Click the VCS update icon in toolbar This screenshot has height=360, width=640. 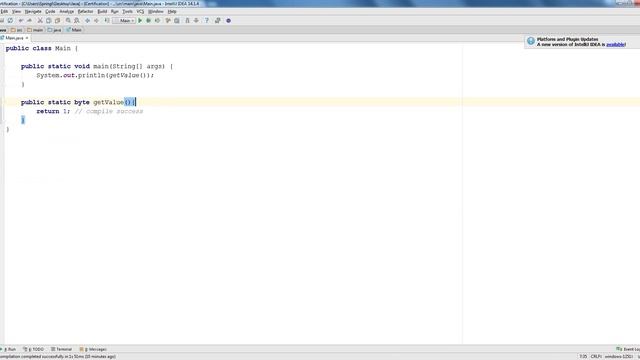tap(187, 20)
